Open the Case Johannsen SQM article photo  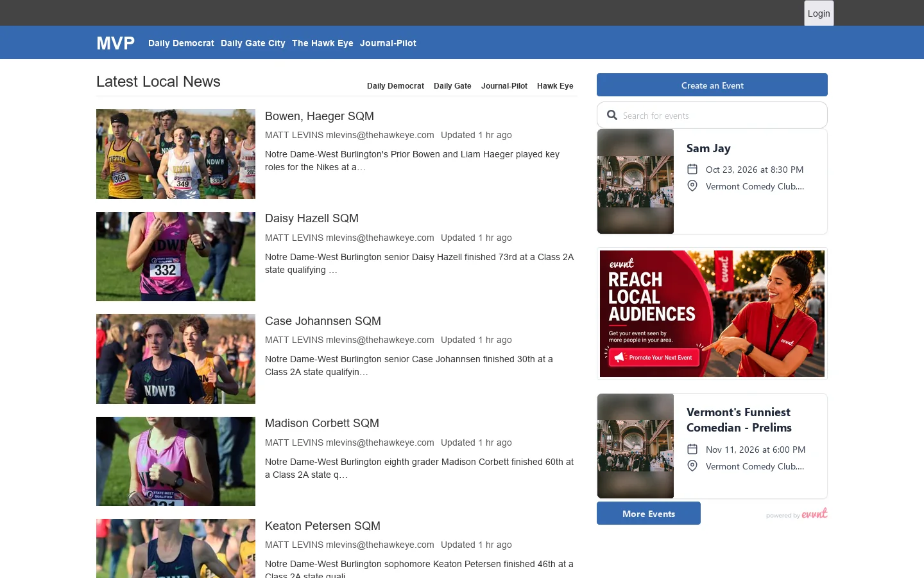point(176,359)
